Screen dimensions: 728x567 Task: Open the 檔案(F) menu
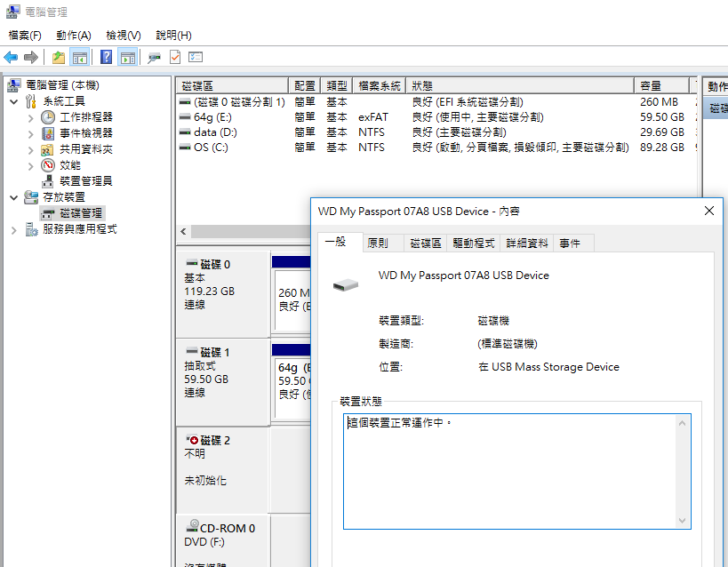coord(25,36)
